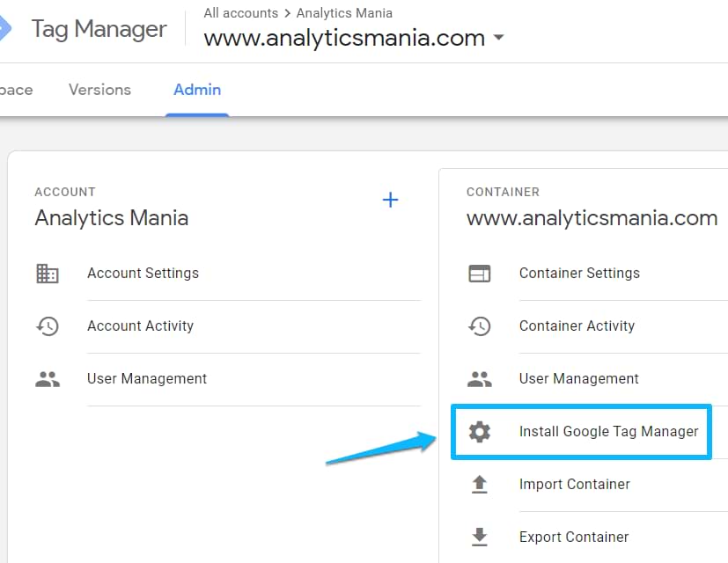
Task: Click the Export Container download icon
Action: click(x=480, y=537)
